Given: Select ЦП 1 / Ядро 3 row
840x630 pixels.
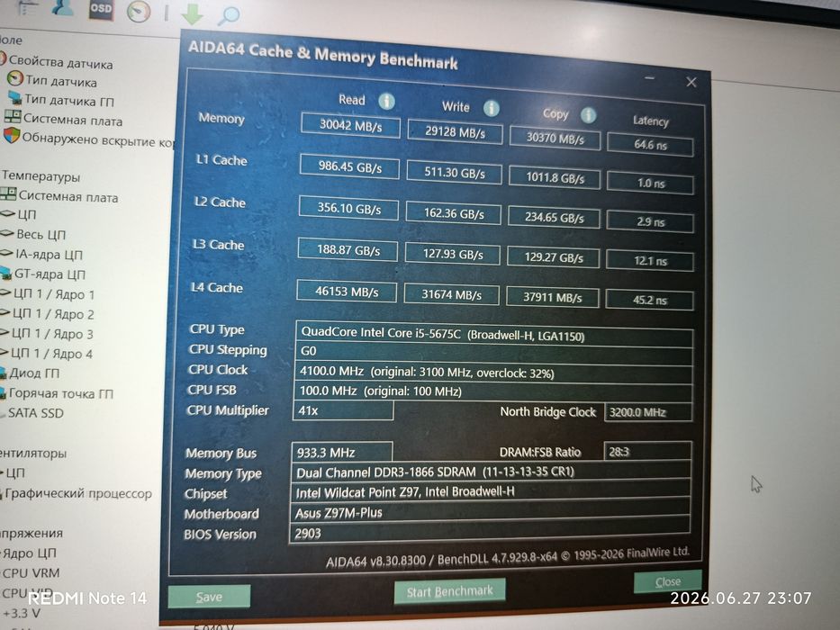Looking at the screenshot, I should point(52,334).
